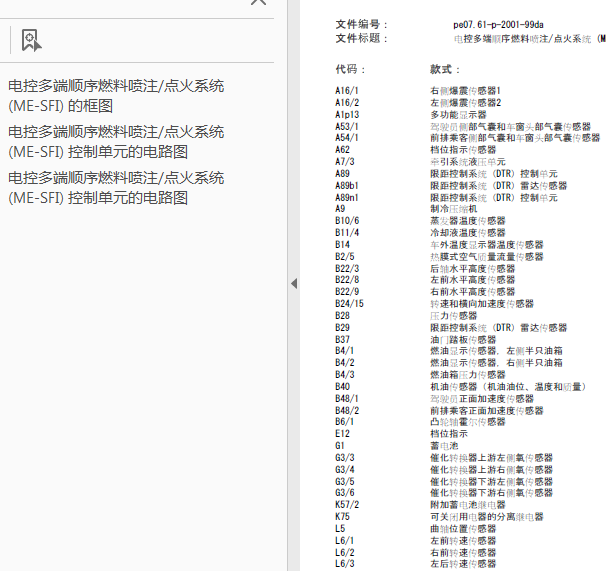Select code A1p13
Screen dimensions: 606x571
coord(347,115)
